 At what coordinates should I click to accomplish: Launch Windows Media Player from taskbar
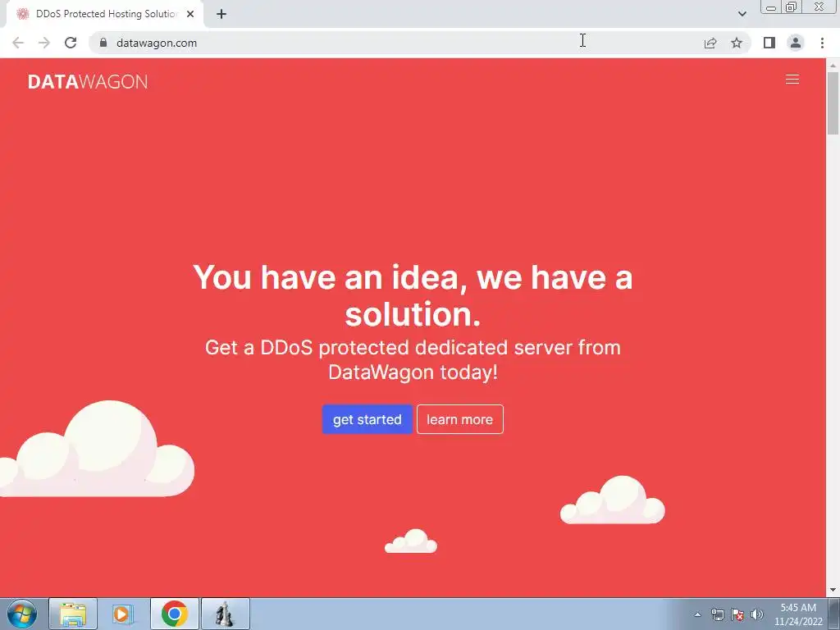(x=123, y=614)
